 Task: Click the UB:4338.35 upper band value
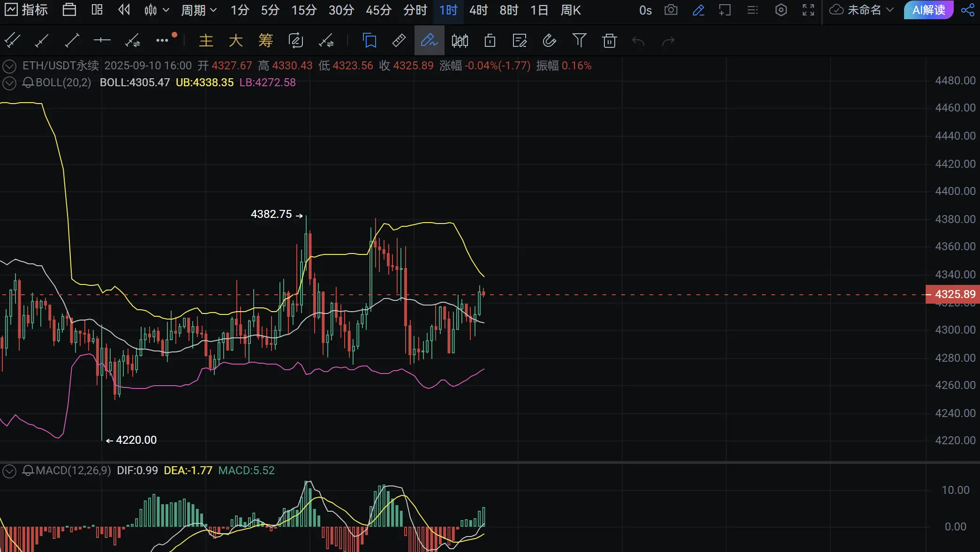pyautogui.click(x=204, y=82)
